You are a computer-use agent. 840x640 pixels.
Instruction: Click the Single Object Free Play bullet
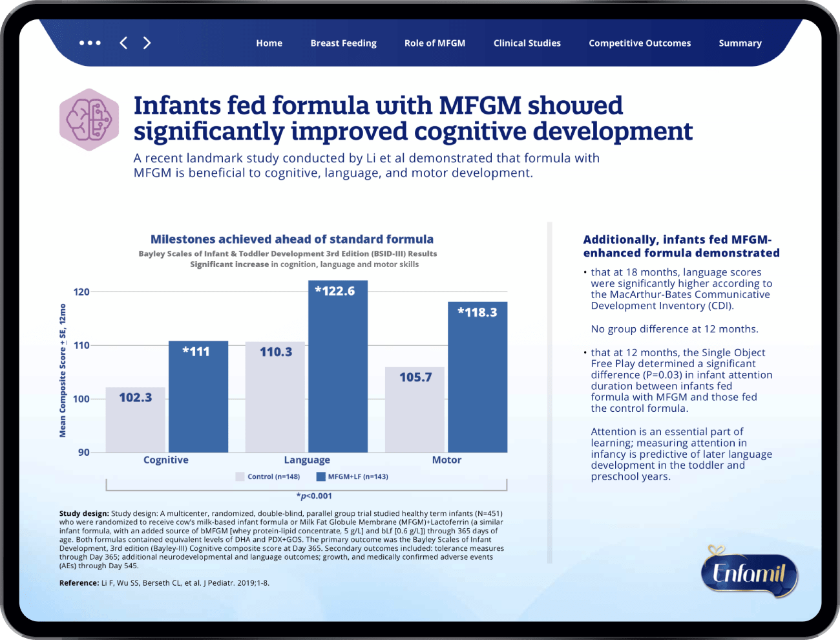coord(680,380)
